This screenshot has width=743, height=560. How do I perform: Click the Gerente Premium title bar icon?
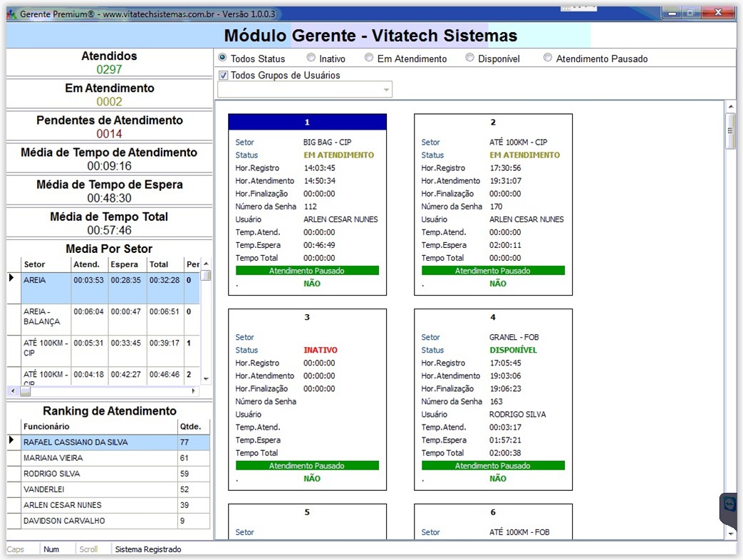[x=11, y=14]
